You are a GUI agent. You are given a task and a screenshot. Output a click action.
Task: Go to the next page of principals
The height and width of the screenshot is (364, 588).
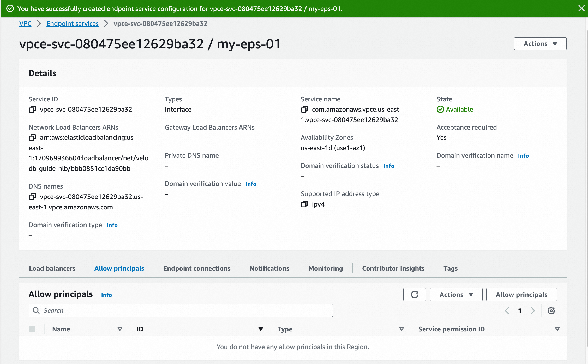tap(533, 311)
